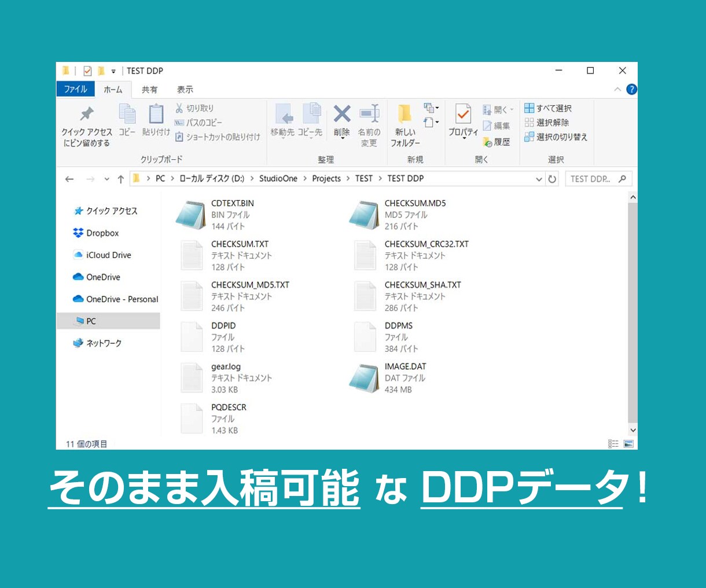The width and height of the screenshot is (706, 588).
Task: Open address bar history dropdown
Action: point(539,179)
